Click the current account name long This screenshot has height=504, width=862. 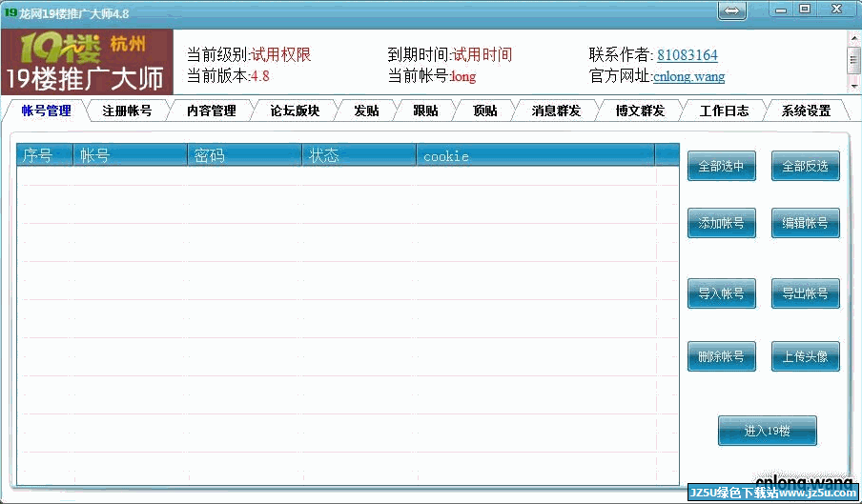[463, 76]
